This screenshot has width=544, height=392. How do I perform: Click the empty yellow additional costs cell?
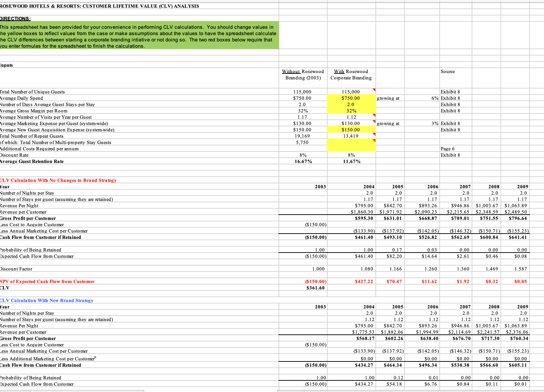click(x=351, y=149)
